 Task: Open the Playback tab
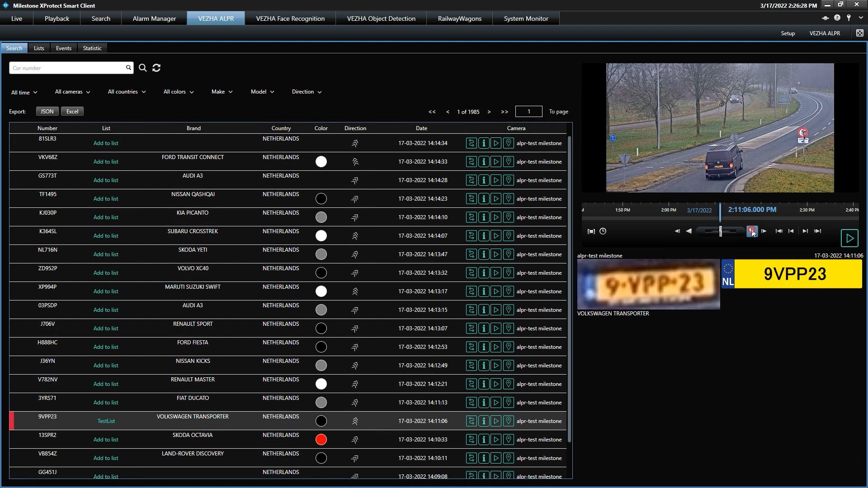[x=57, y=19]
